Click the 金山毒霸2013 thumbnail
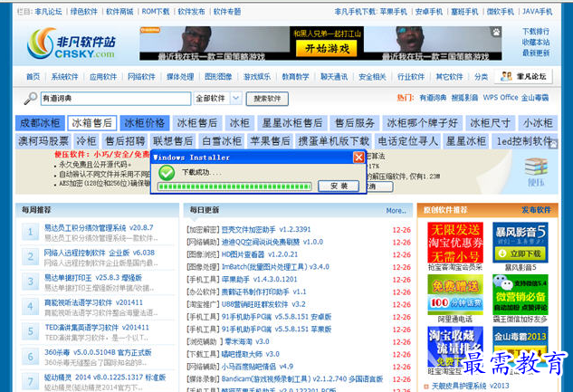The height and width of the screenshot is (392, 573). 520,347
